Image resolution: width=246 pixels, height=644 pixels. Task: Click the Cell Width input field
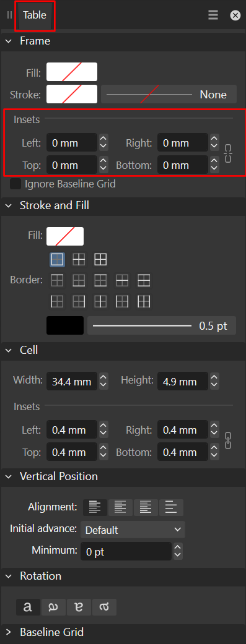coord(72,382)
